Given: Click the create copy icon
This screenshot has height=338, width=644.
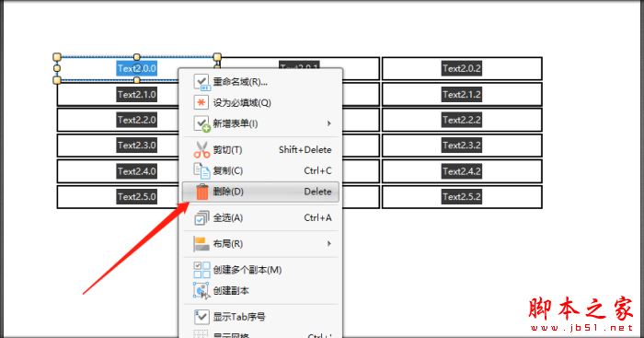Looking at the screenshot, I should coord(201,291).
